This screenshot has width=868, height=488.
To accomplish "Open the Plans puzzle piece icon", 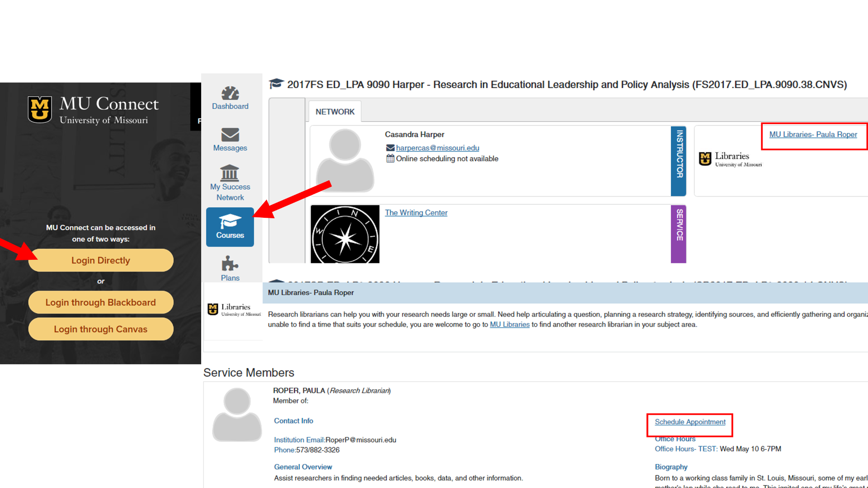I will click(230, 263).
